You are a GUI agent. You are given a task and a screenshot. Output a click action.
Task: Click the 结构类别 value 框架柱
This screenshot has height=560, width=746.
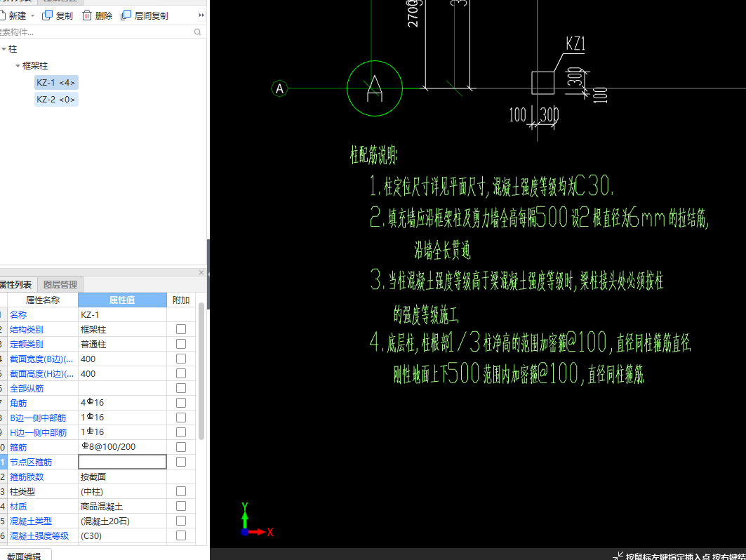point(122,329)
